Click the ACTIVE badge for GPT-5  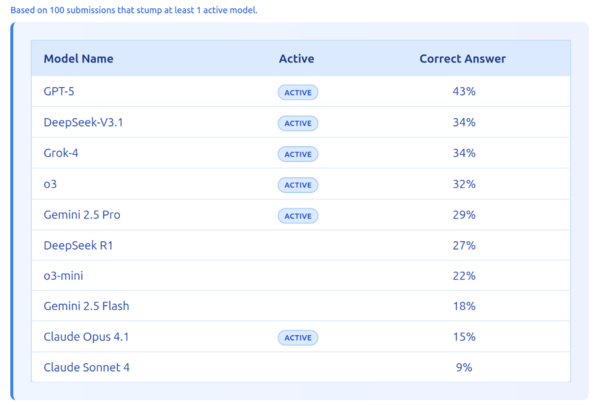pyautogui.click(x=298, y=92)
